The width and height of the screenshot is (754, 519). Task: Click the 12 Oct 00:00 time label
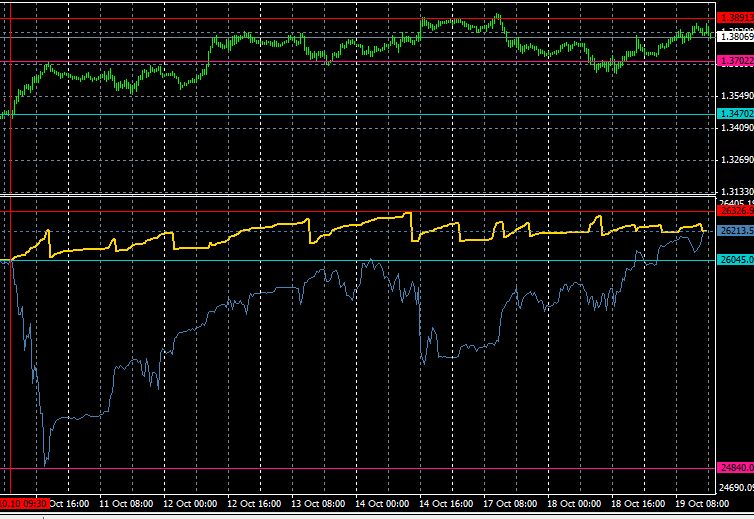190,504
